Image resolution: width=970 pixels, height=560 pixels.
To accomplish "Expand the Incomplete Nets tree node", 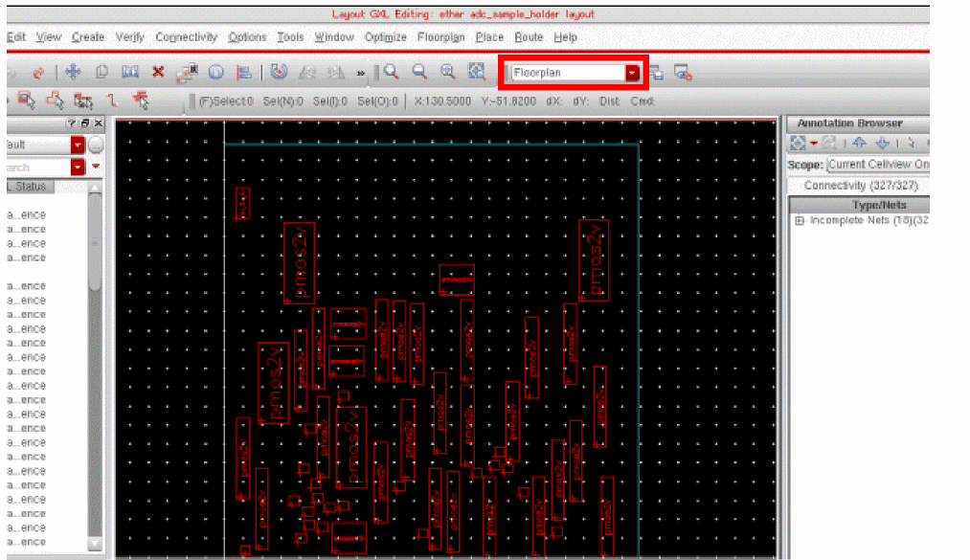I will coord(801,221).
